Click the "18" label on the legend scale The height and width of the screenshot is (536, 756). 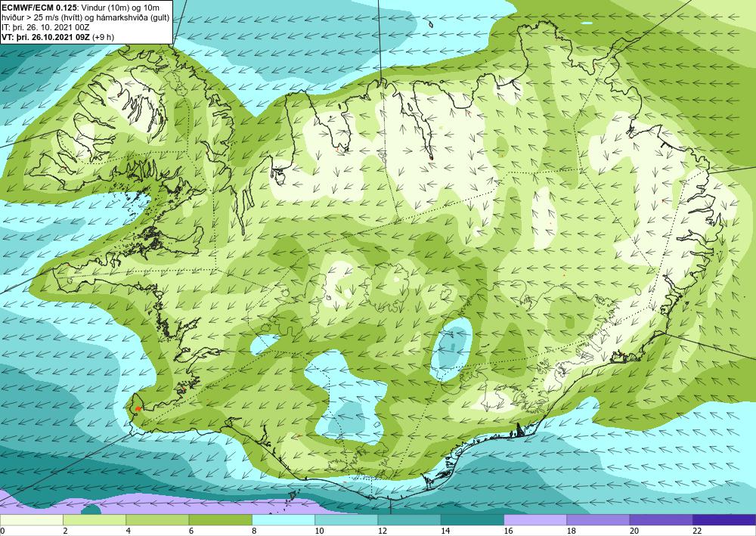pyautogui.click(x=572, y=531)
